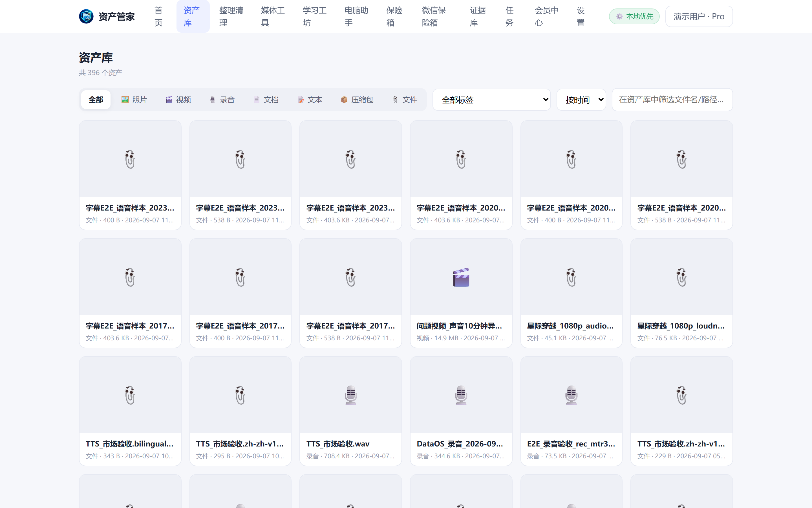Click the document icon on 文档 filter
This screenshot has height=508, width=812.
click(256, 100)
